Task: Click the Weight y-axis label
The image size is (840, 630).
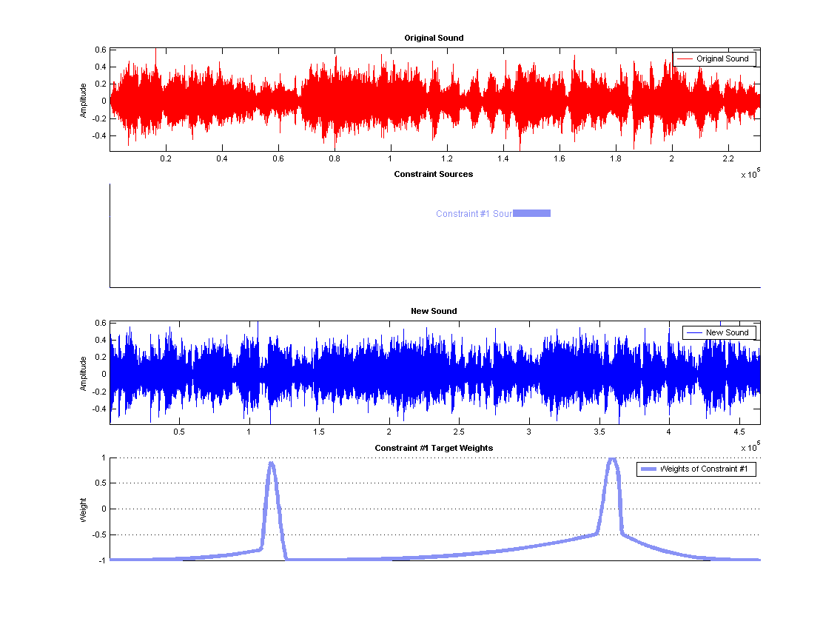Action: click(84, 509)
